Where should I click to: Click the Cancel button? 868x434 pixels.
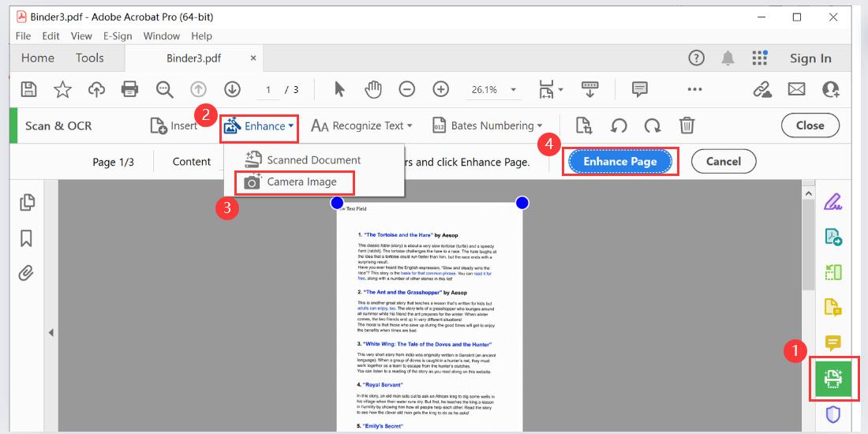724,161
